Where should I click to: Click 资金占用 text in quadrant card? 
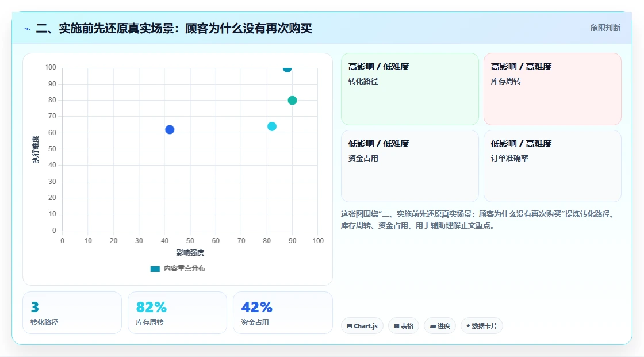(363, 158)
